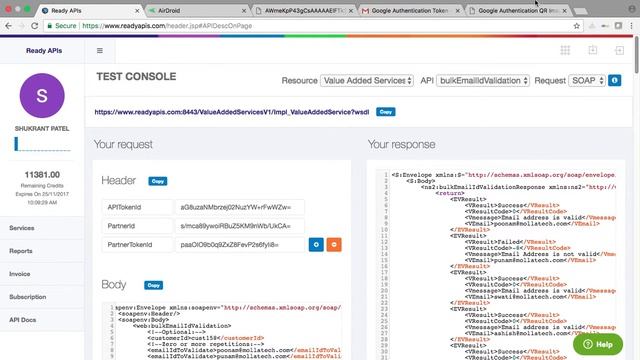Open the API bulkEmailIdValidation dropdown
640x360 pixels.
483,80
